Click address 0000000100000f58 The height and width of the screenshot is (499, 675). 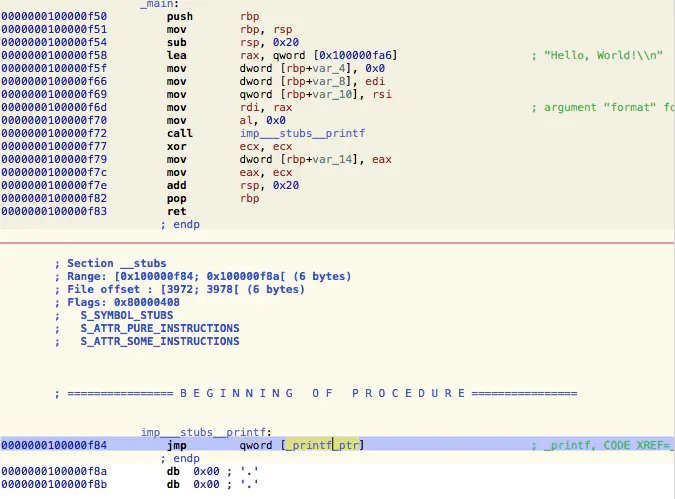[x=54, y=56]
